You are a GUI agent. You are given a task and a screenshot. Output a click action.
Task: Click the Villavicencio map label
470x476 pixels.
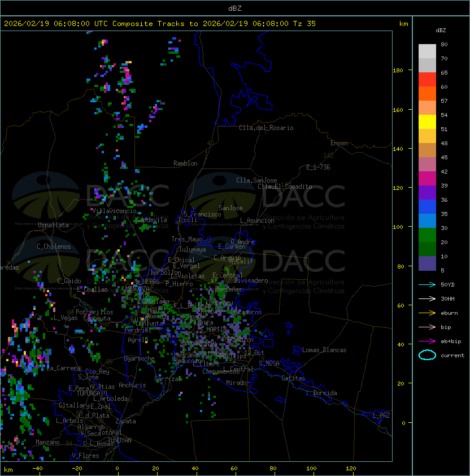coord(114,211)
